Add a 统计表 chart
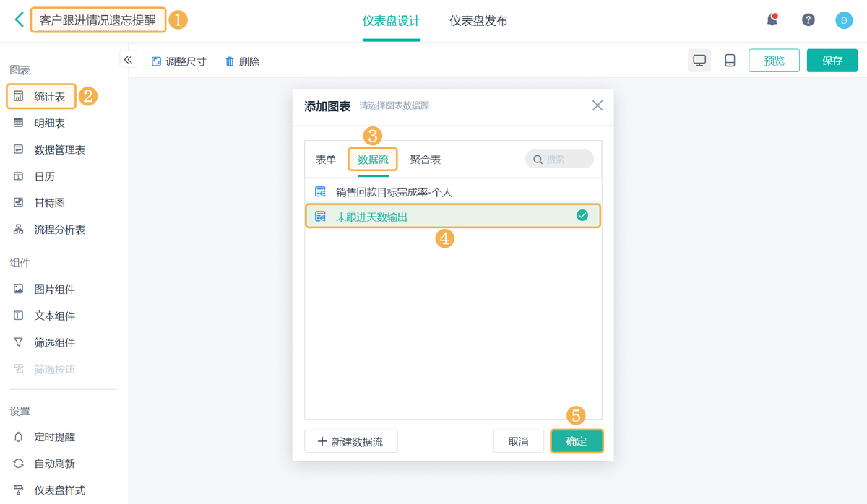The height and width of the screenshot is (504, 867). 49,96
